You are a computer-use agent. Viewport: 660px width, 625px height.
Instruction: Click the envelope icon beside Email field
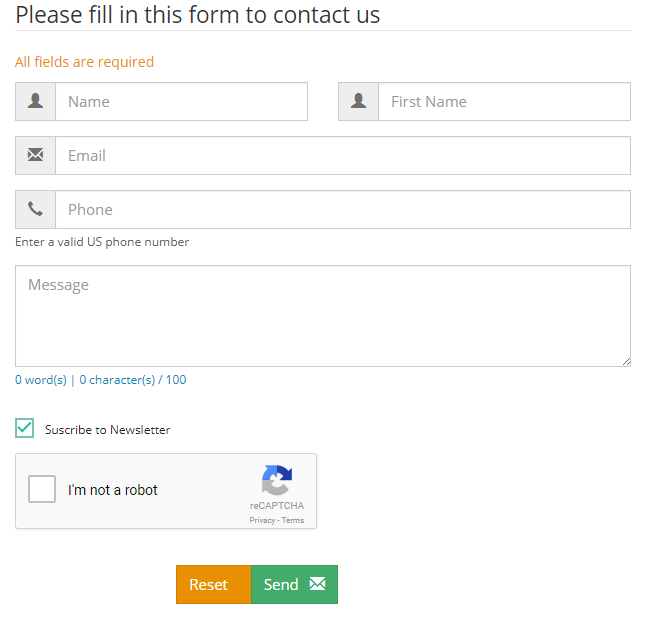click(36, 155)
